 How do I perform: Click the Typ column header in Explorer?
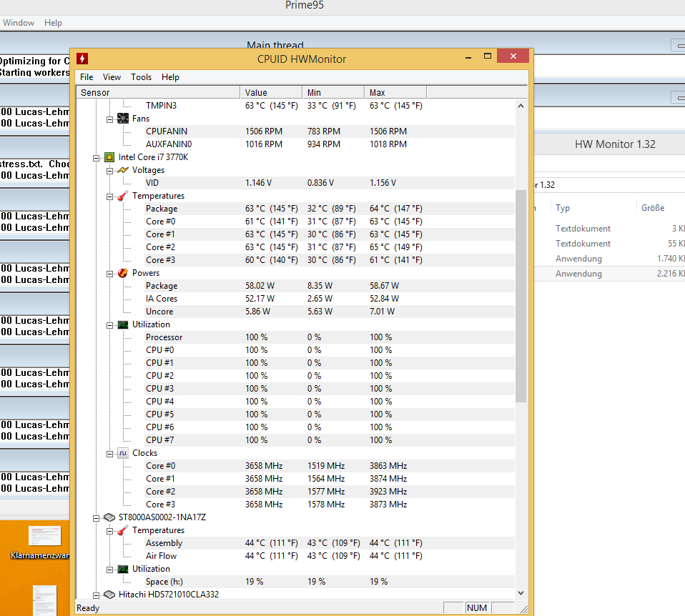(x=563, y=208)
